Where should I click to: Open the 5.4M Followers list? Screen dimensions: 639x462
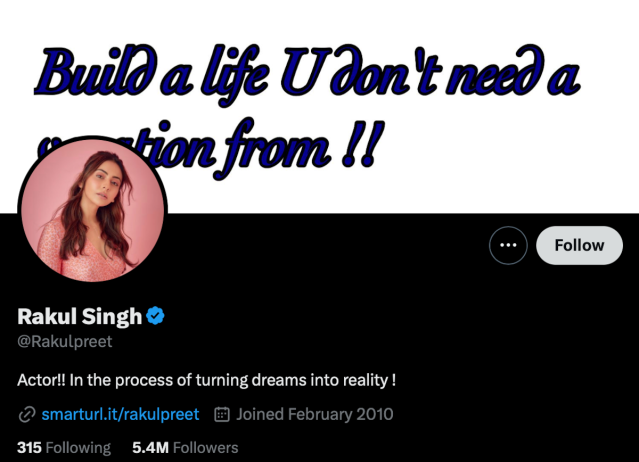click(x=185, y=448)
